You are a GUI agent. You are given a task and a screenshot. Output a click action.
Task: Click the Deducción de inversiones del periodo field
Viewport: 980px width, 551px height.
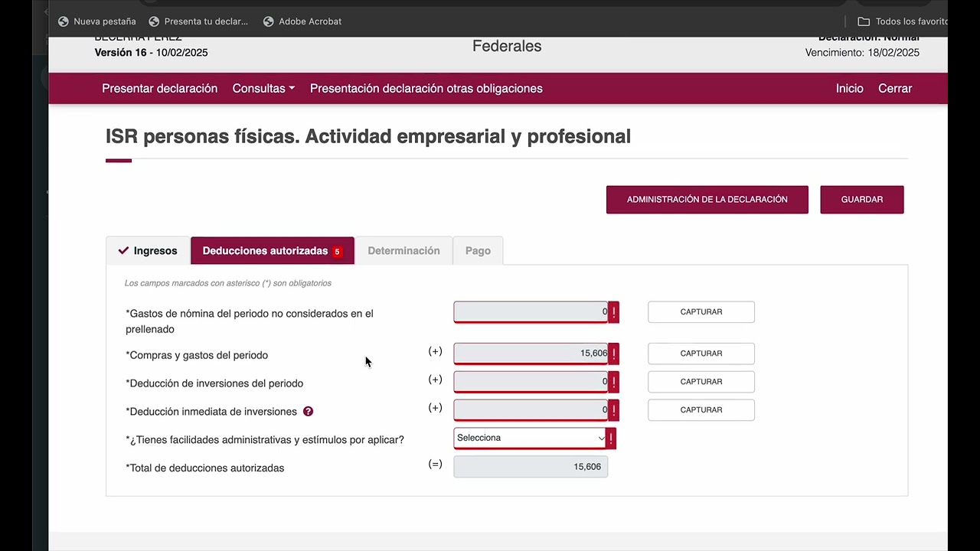pyautogui.click(x=531, y=381)
